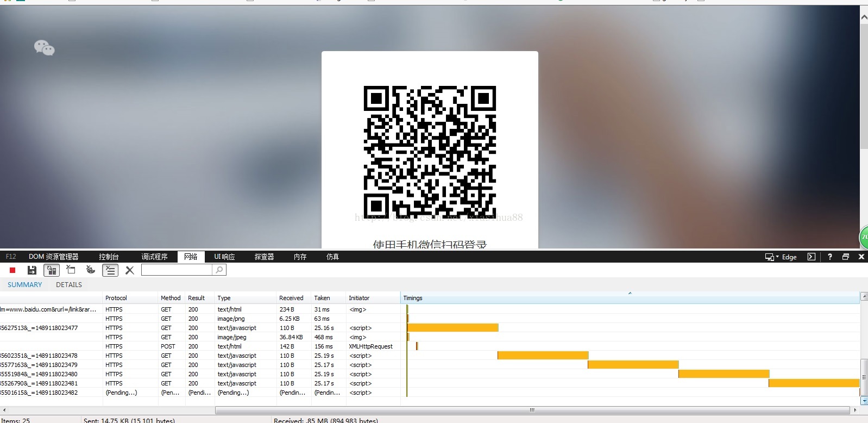
Task: Click timing bar for request 1489118023479
Action: (x=633, y=365)
